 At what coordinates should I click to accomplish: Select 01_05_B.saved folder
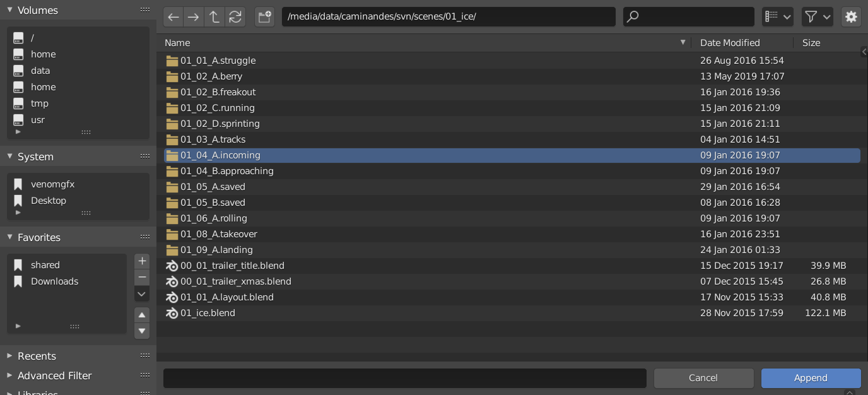click(512, 203)
